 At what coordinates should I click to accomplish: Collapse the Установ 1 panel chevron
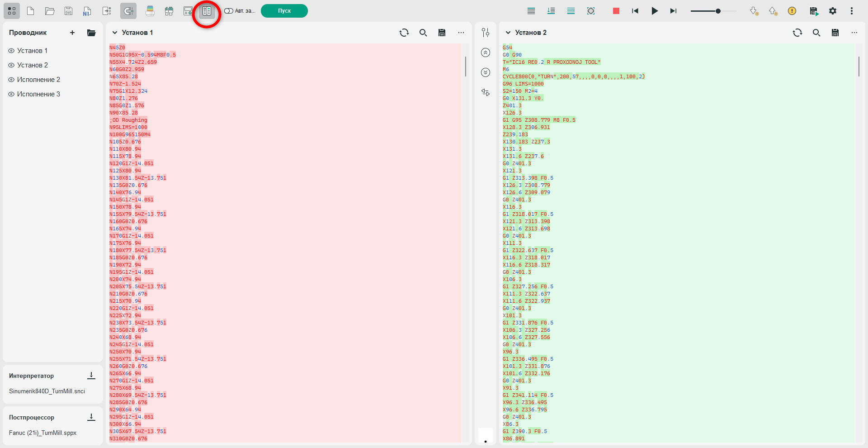click(x=115, y=33)
